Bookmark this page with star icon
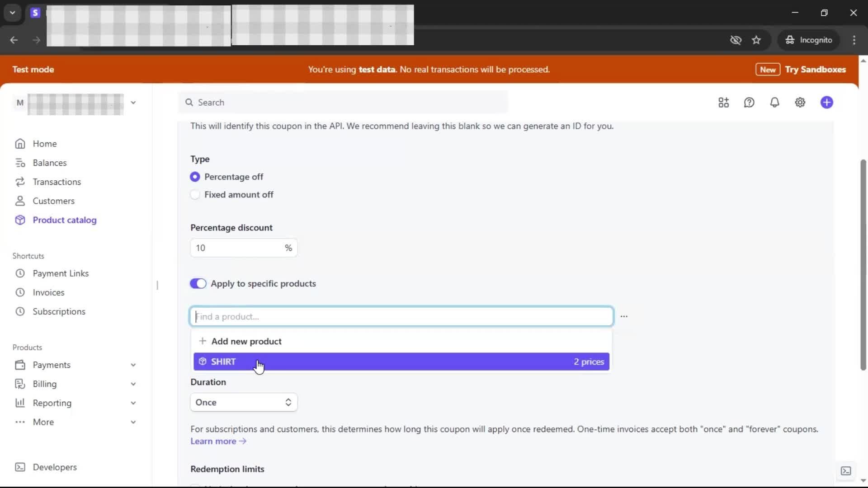Screen dimensions: 868x488 click(x=756, y=40)
